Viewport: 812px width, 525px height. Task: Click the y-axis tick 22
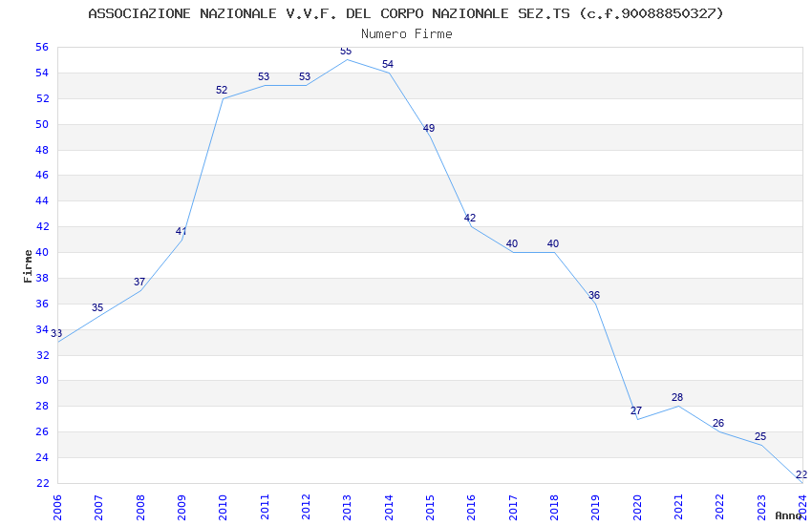(42, 483)
